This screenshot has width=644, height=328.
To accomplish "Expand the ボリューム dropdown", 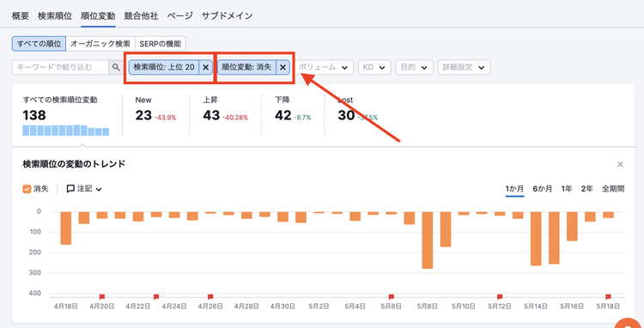I will 324,67.
